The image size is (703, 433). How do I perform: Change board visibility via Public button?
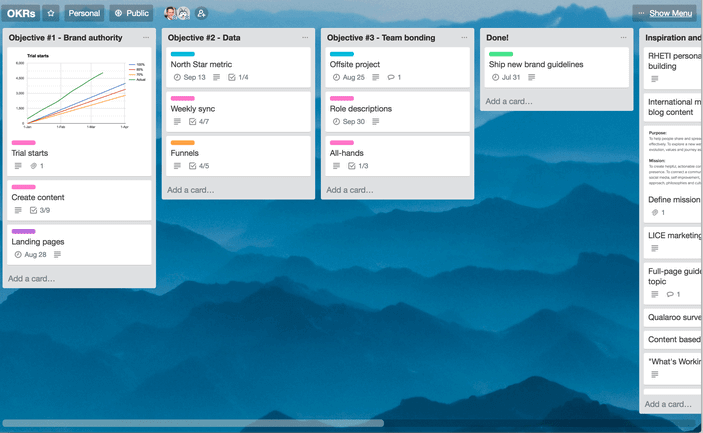(131, 13)
